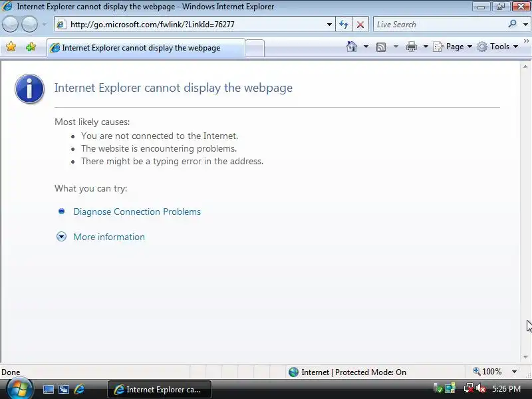
Task: Click the network disconnected tray icon
Action: coord(469,388)
